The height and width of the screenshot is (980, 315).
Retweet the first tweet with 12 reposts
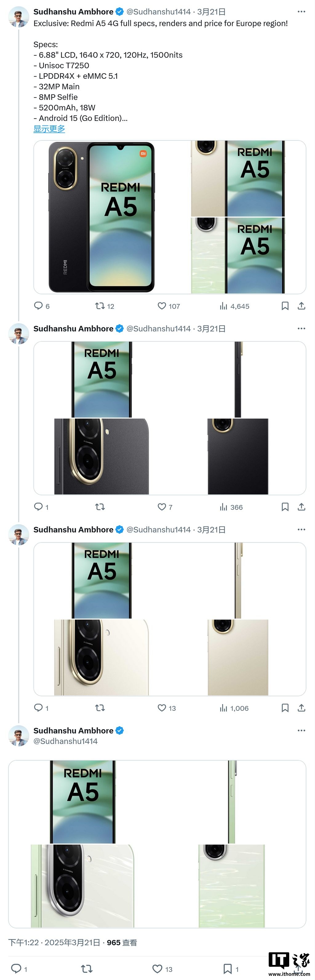coord(100,306)
